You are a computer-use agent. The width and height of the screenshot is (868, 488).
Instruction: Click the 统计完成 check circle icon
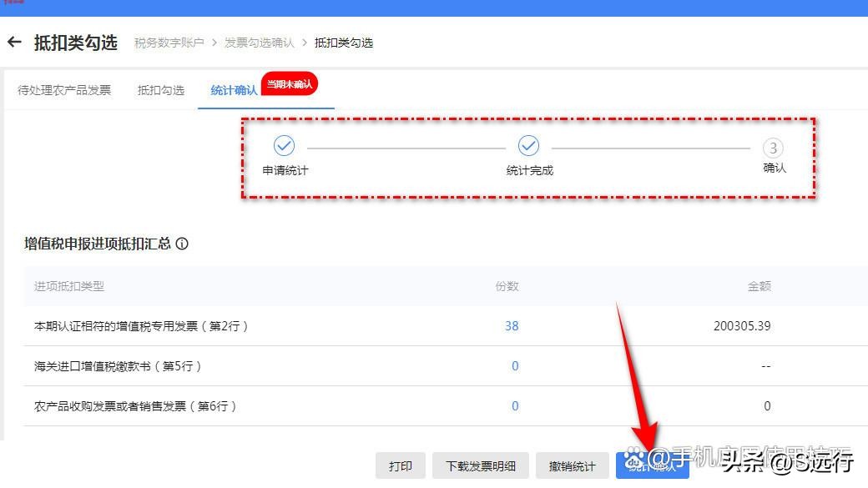click(x=529, y=146)
